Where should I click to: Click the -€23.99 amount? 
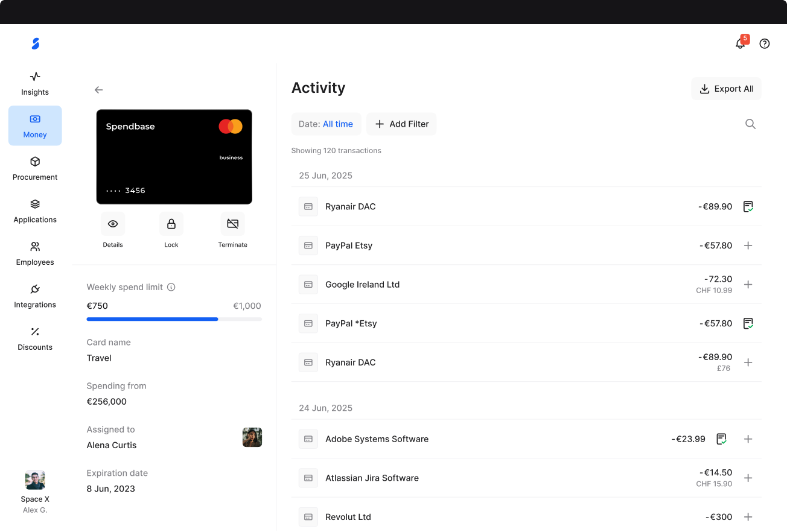(688, 439)
